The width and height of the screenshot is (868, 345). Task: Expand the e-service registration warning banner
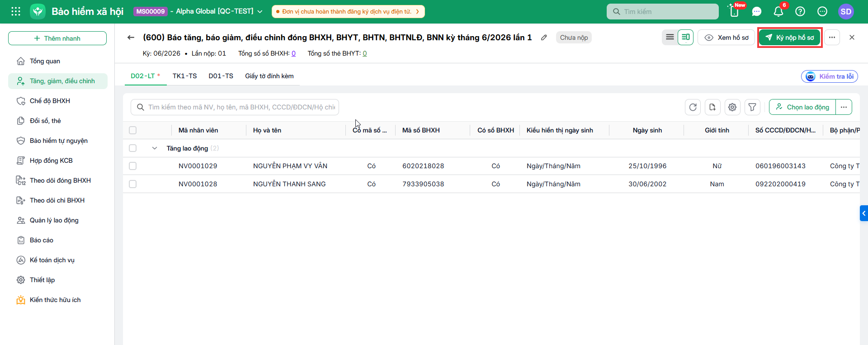coord(348,11)
